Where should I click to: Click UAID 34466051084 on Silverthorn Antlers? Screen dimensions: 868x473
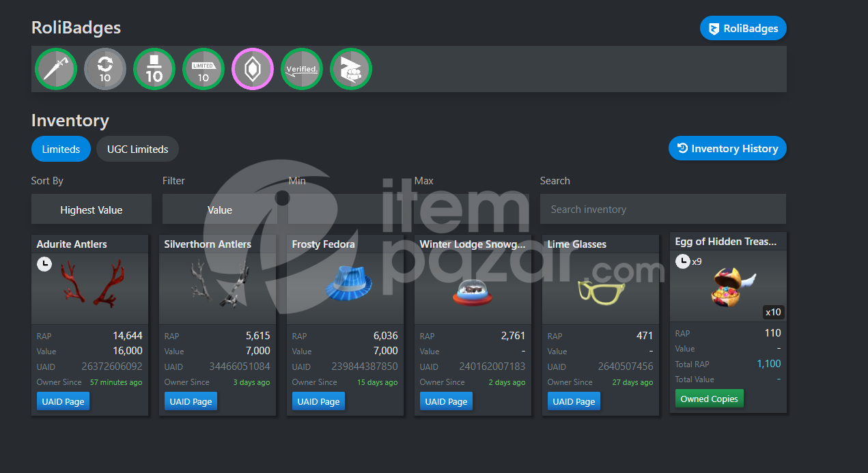(x=240, y=367)
